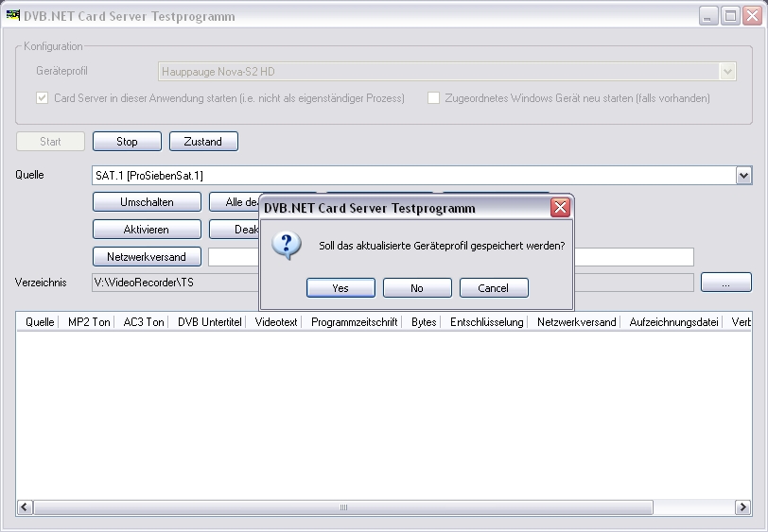Click the DVB.NET application icon in title bar
The height and width of the screenshot is (532, 768).
(13, 16)
